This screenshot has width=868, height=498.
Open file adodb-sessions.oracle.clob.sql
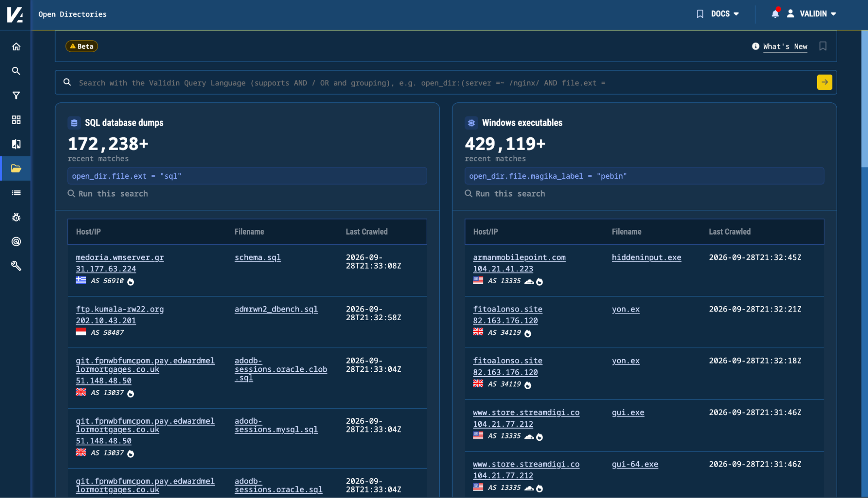[281, 369]
